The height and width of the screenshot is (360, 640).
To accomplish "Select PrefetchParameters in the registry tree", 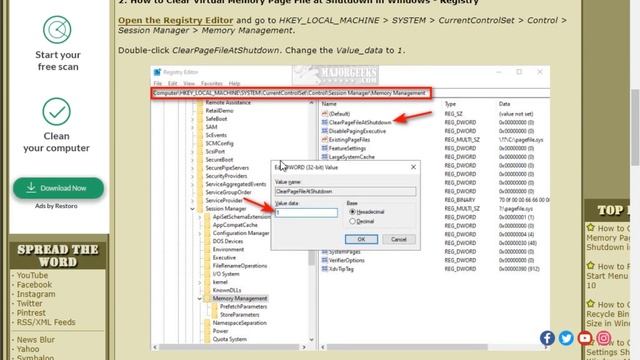I will (243, 307).
